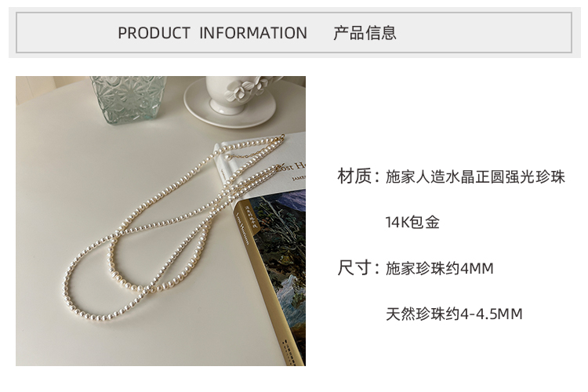Click the 尺寸 size label
This screenshot has width=588, height=392.
[354, 268]
